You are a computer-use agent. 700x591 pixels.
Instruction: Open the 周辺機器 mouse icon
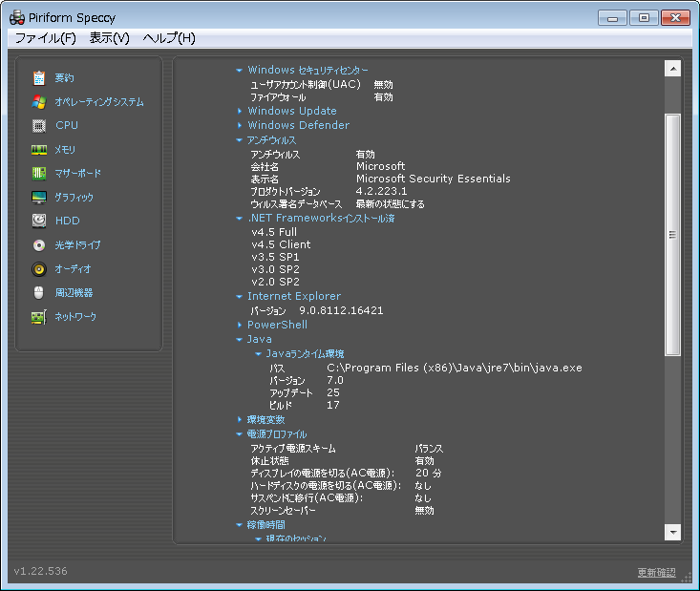click(39, 293)
